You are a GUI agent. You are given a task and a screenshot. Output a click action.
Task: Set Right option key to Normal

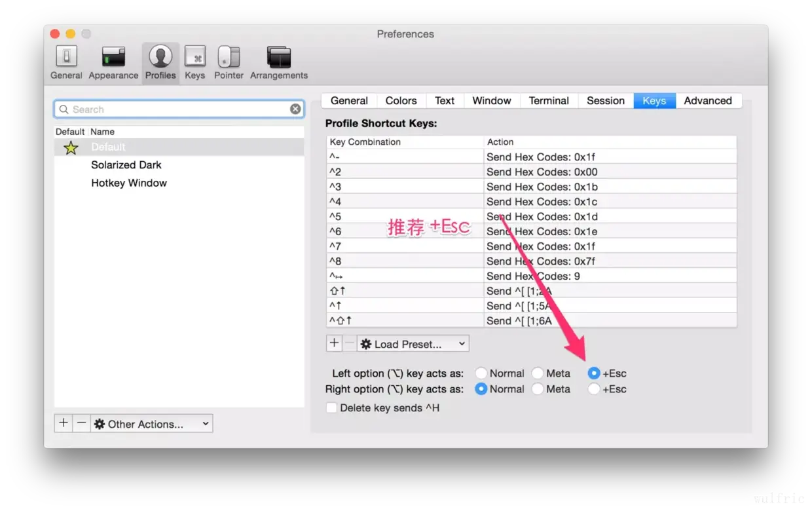481,389
